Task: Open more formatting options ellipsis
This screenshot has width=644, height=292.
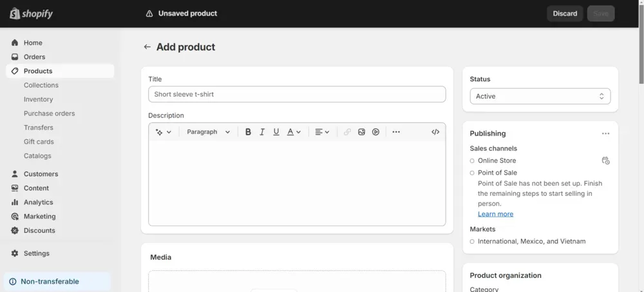Action: [x=396, y=132]
